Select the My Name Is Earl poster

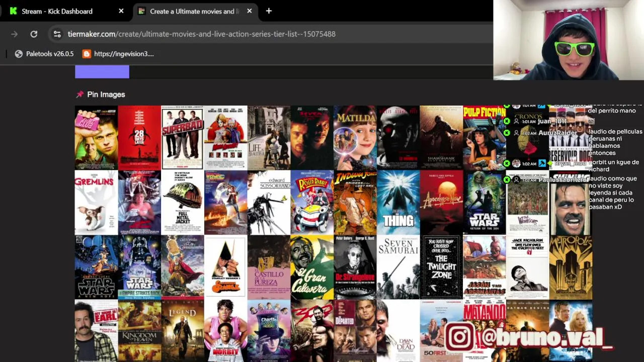96,331
